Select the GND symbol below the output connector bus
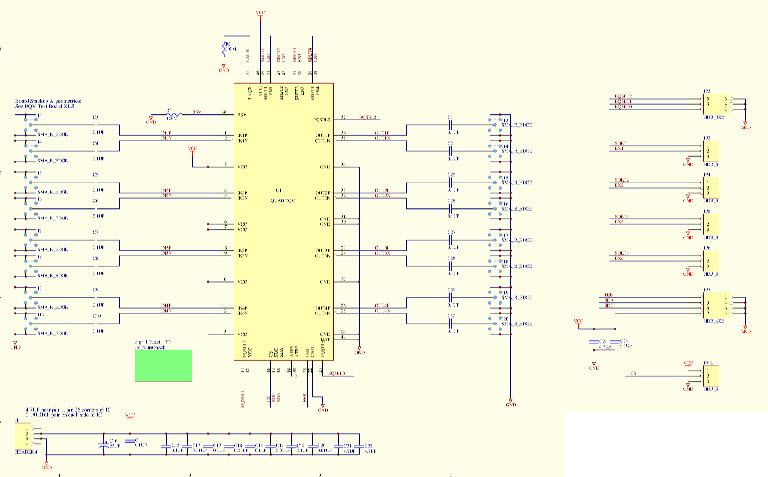Screen dimensions: 768x477 510,402
